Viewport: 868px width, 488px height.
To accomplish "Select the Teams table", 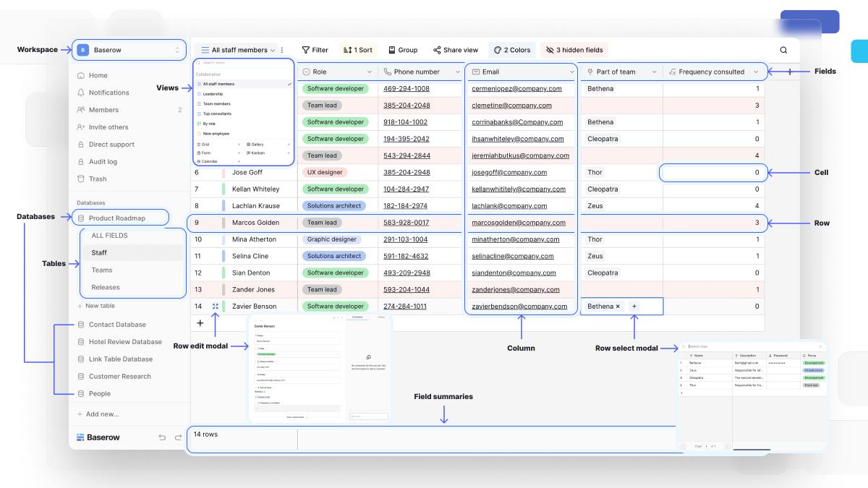I will click(x=101, y=270).
